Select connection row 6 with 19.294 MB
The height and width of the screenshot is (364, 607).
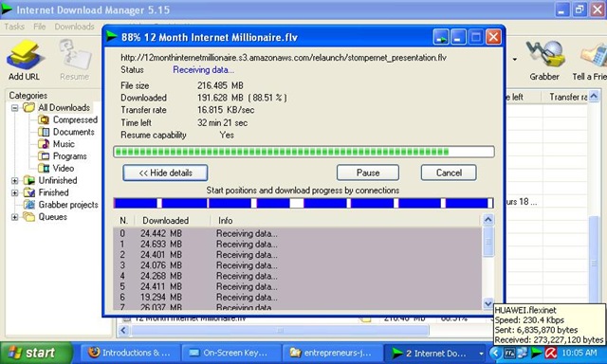pyautogui.click(x=297, y=298)
